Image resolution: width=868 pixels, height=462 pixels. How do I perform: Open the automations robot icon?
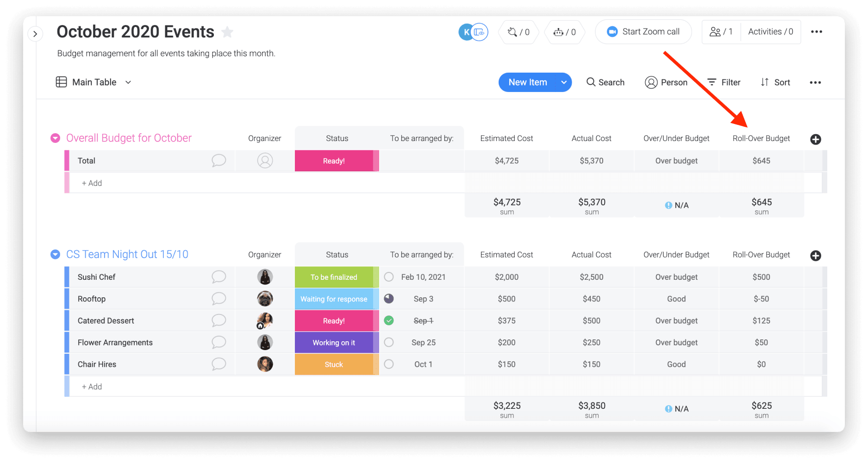tap(564, 32)
